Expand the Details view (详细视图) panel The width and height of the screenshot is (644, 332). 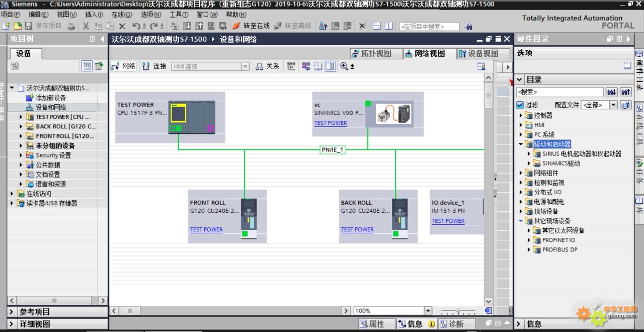12,324
